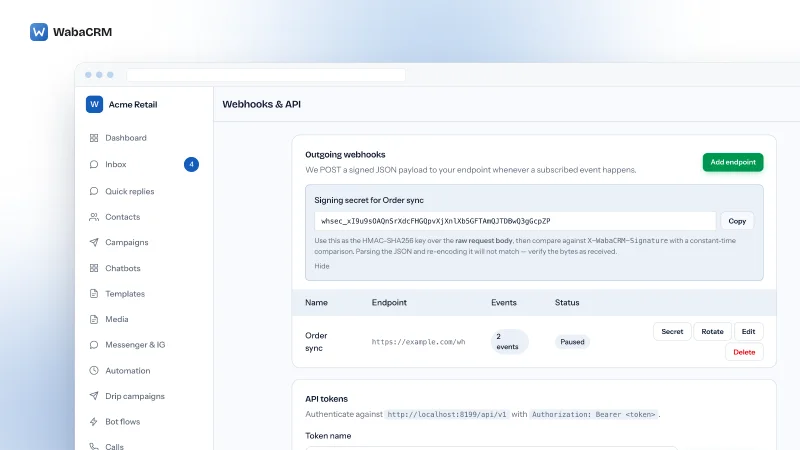Click the 2 events badge

[509, 341]
